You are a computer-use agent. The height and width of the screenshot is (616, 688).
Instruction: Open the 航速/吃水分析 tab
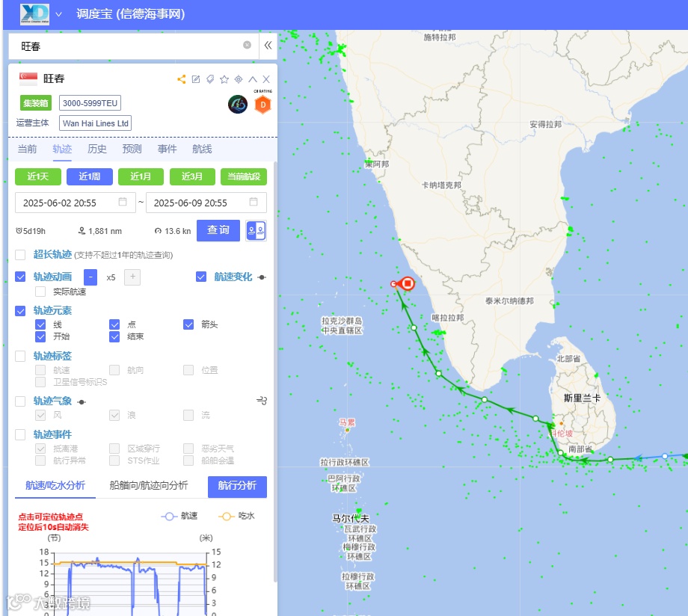pyautogui.click(x=55, y=485)
